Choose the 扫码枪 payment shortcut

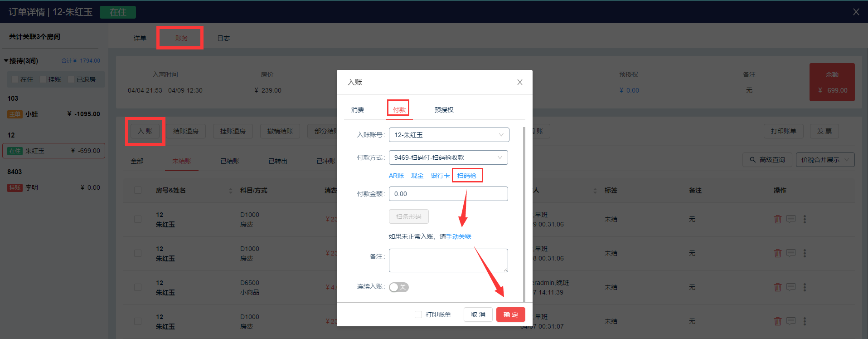click(x=467, y=176)
